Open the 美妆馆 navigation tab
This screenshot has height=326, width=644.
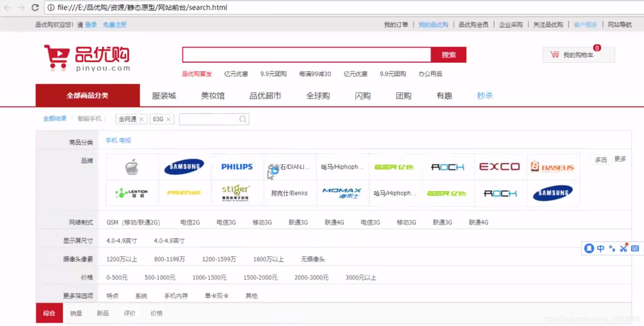point(212,95)
